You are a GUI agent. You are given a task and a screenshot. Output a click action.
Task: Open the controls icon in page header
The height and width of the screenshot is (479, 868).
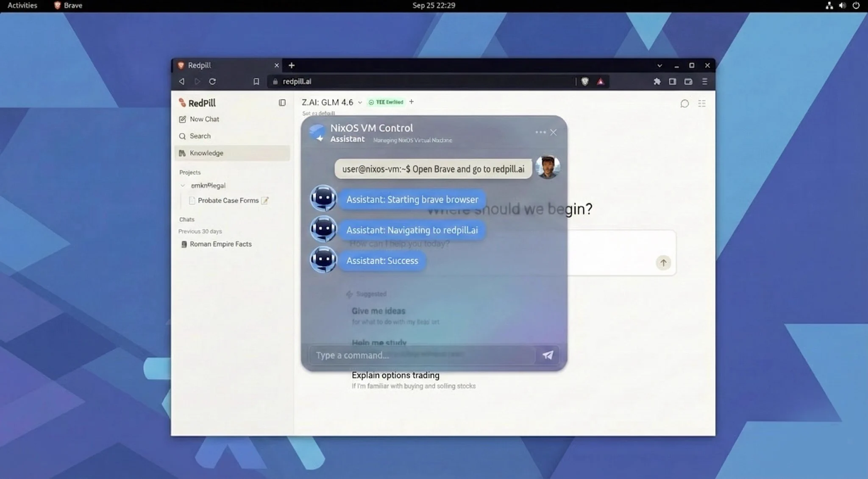tap(702, 103)
